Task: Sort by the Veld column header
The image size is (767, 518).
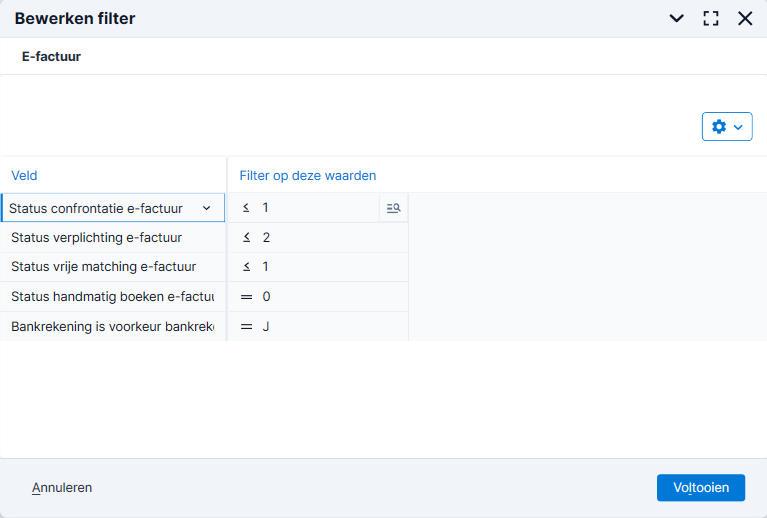Action: [24, 176]
